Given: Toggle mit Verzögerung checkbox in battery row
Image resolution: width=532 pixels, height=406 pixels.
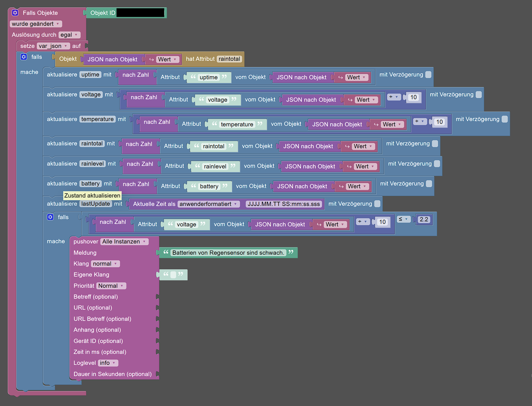Looking at the screenshot, I should click(429, 184).
